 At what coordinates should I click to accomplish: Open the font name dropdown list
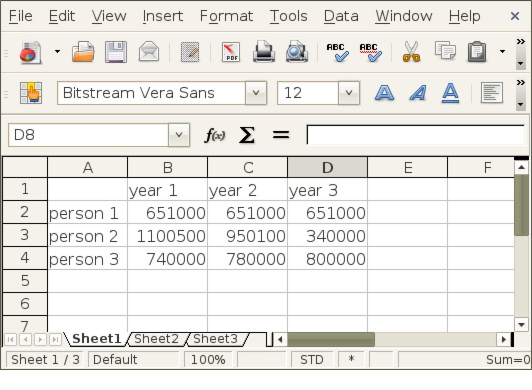click(256, 93)
